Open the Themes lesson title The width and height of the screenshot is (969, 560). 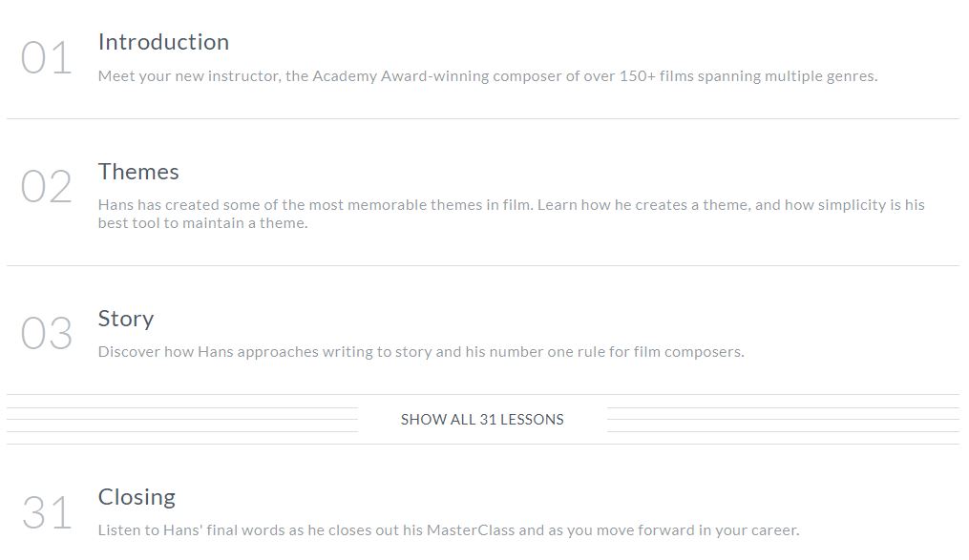[138, 172]
